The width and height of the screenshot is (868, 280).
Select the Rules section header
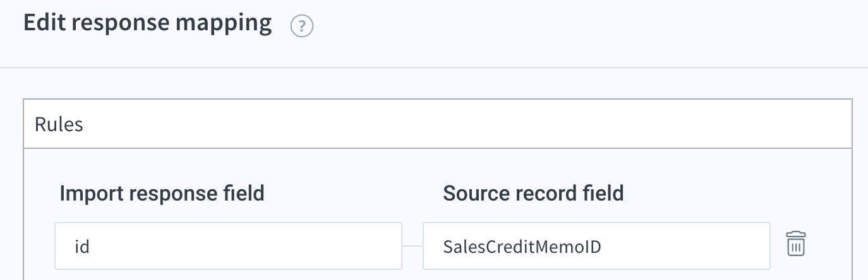[x=438, y=124]
